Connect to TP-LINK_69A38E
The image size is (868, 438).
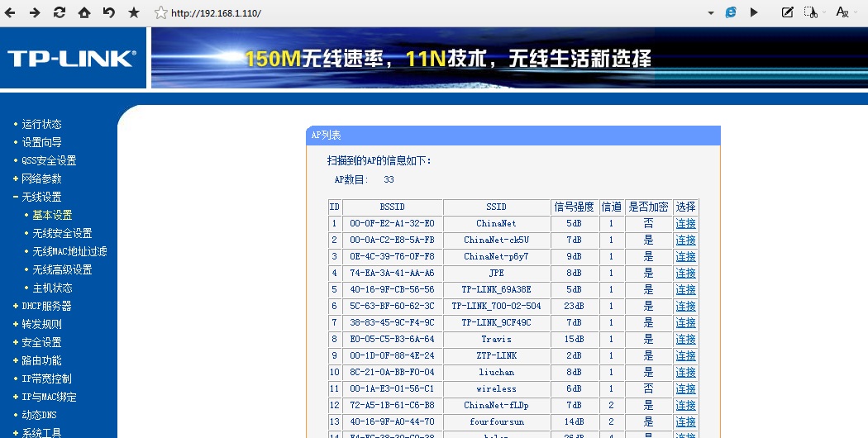pos(685,290)
